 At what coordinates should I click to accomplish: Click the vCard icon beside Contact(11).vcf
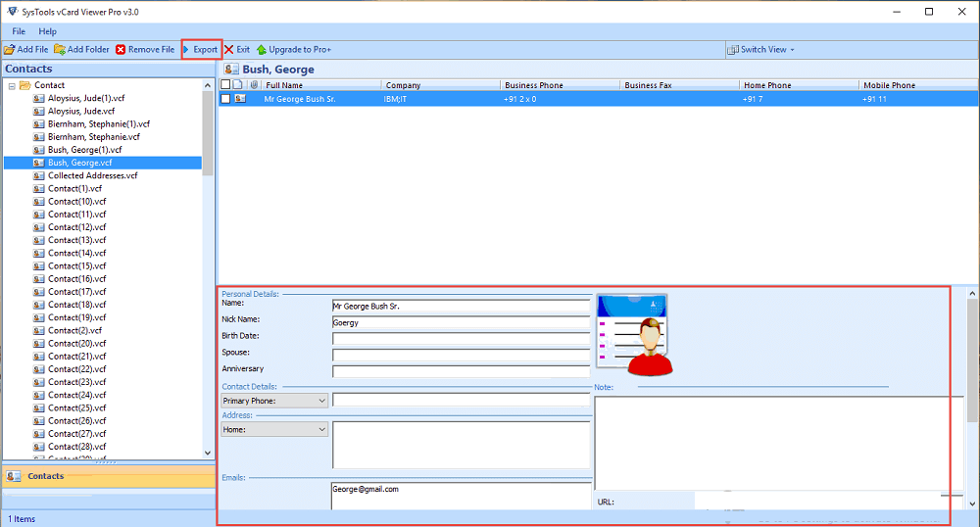tap(39, 215)
